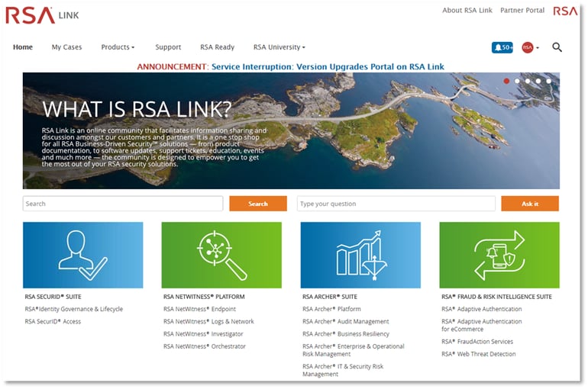Open the notifications bell showing 50+
The width and height of the screenshot is (588, 389).
click(502, 47)
